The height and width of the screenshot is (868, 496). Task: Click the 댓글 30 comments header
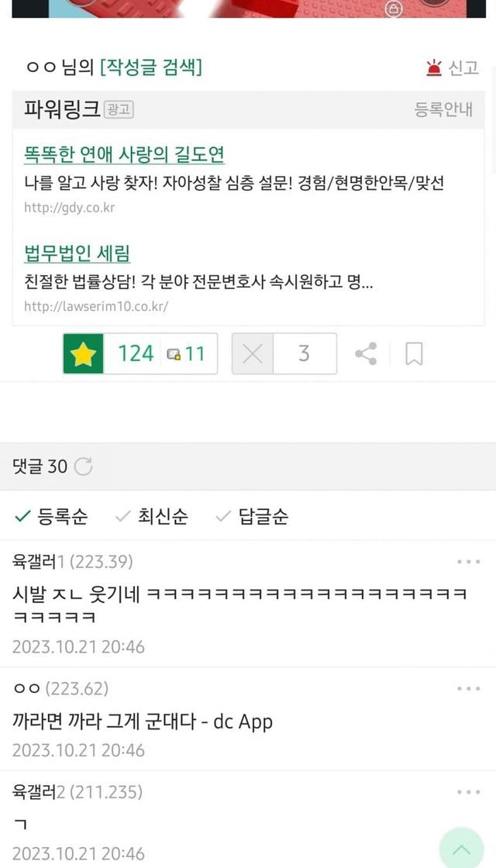40,467
